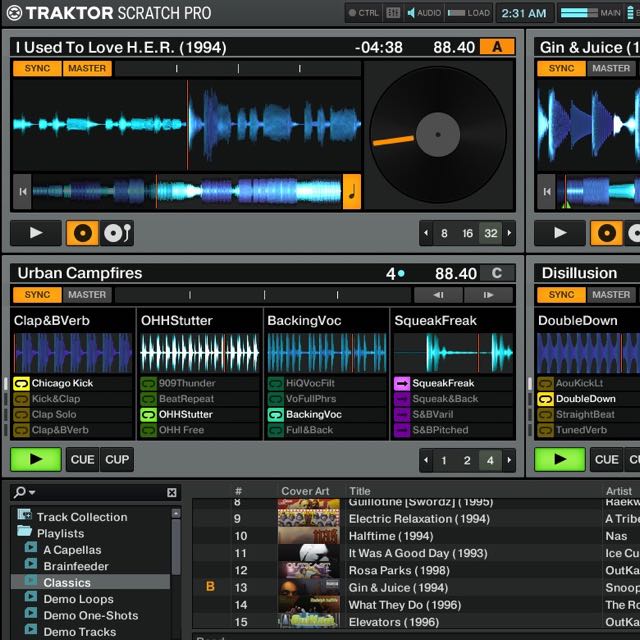640x640 pixels.
Task: Select OHH Free sample
Action: (x=200, y=430)
